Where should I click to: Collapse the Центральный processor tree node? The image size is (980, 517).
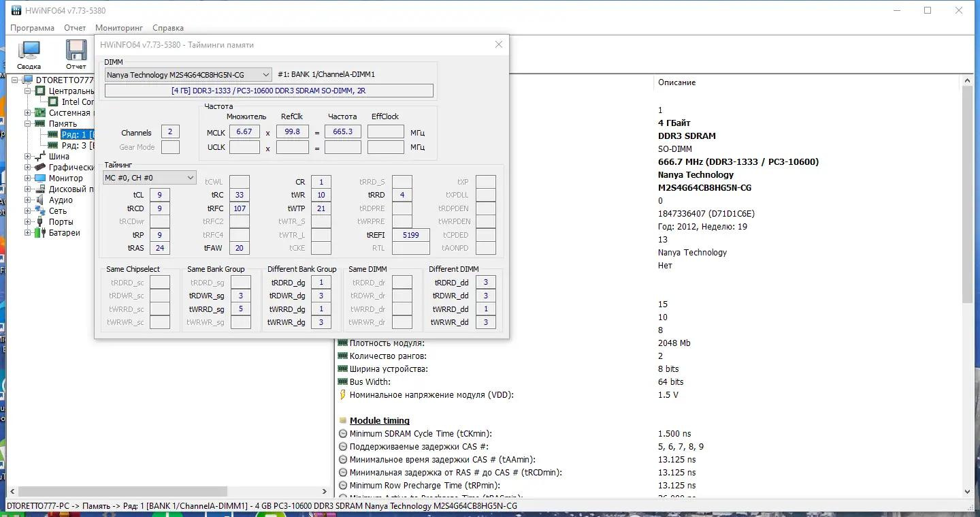(x=28, y=91)
